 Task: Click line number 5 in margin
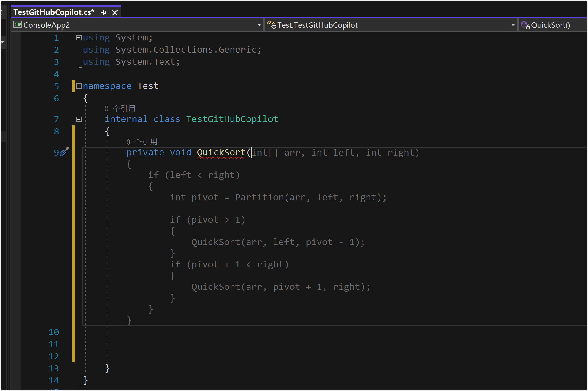click(x=56, y=86)
